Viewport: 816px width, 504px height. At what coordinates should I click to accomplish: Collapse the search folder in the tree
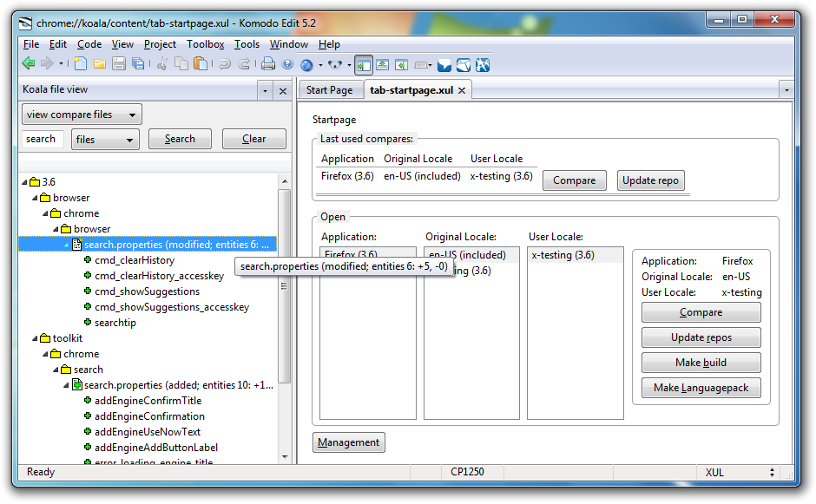point(56,370)
